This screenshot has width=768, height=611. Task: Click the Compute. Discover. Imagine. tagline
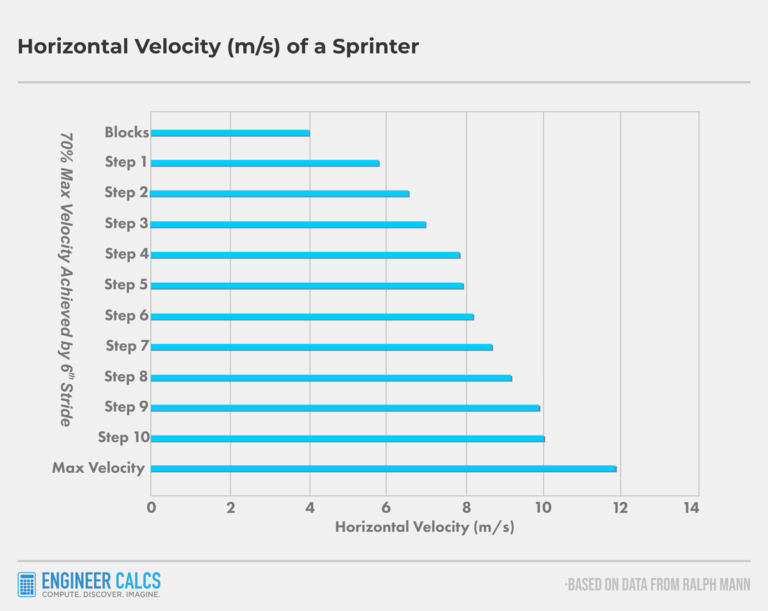tap(101, 595)
